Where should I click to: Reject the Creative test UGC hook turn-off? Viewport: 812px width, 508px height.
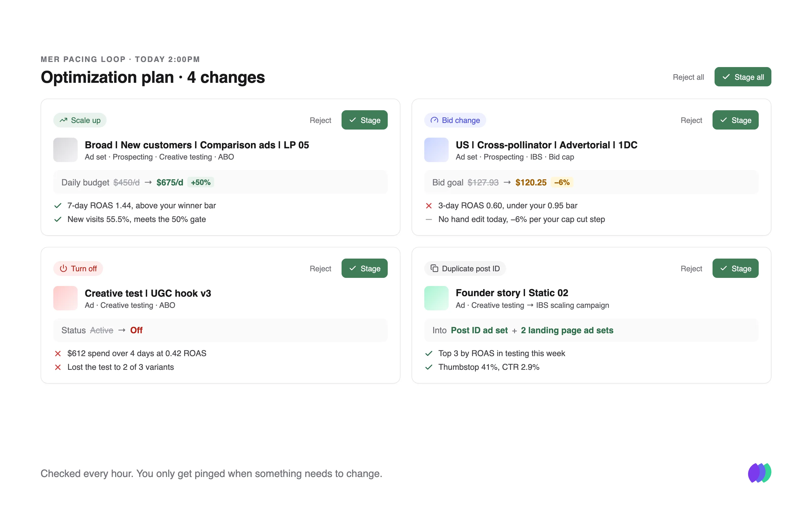coord(320,268)
